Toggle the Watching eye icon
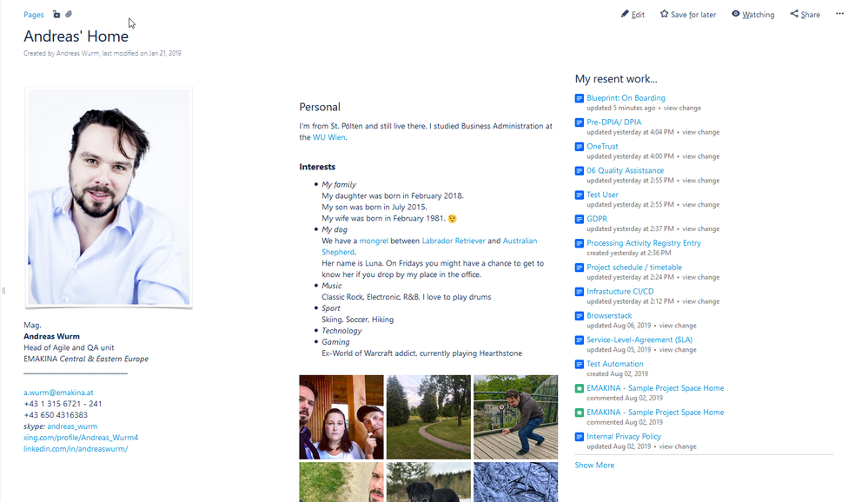The height and width of the screenshot is (502, 868). 736,14
